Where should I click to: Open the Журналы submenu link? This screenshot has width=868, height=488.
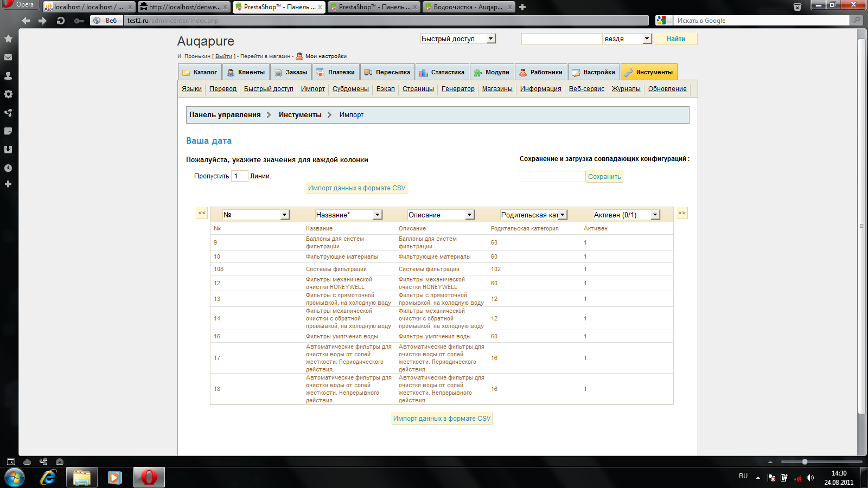coord(626,89)
